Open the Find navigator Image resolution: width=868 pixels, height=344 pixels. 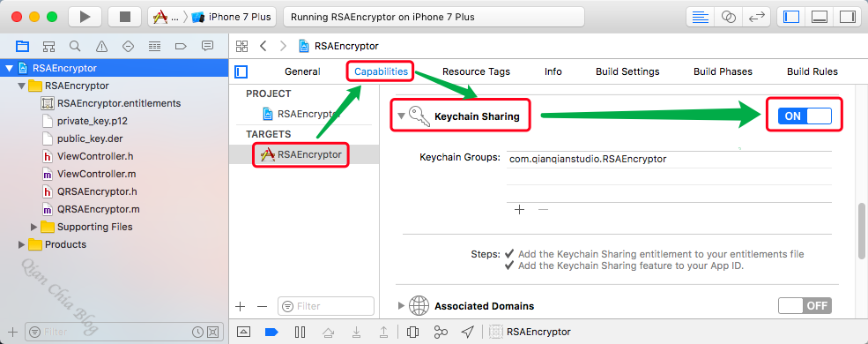(75, 46)
